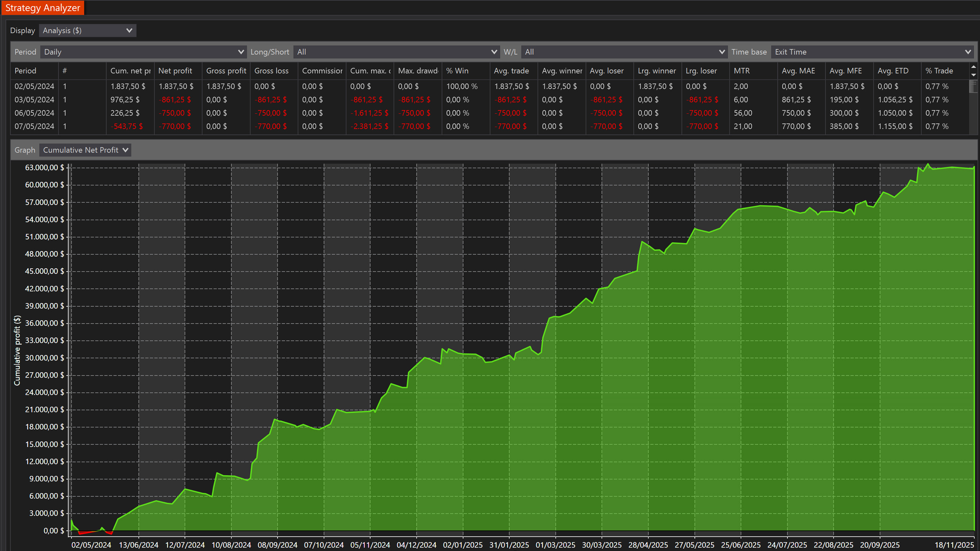This screenshot has height=551, width=980.
Task: Open the Graph Cumulative Net Profit dropdown
Action: pos(85,150)
